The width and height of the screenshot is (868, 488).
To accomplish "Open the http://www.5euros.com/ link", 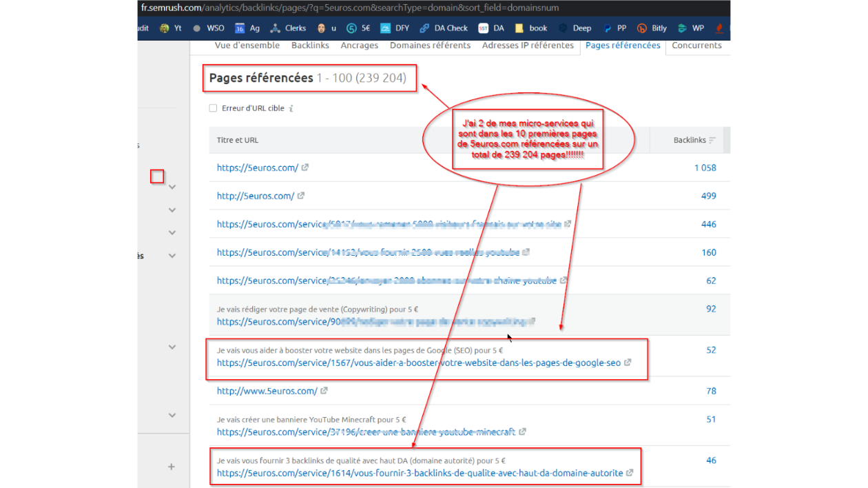I will pyautogui.click(x=267, y=391).
